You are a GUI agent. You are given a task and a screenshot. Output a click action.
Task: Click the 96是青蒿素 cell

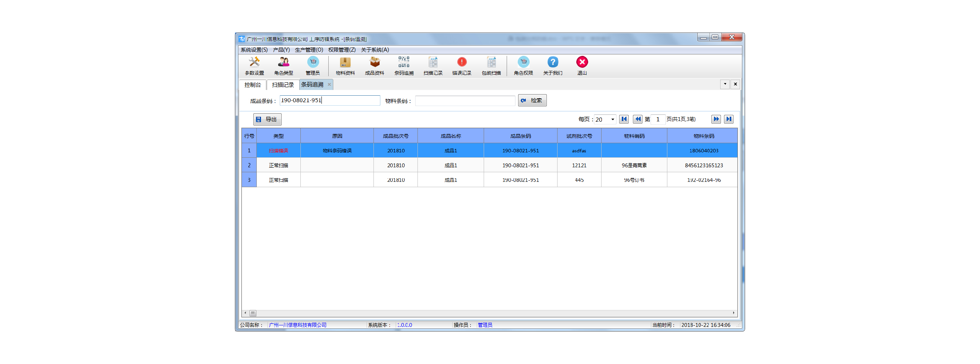click(x=634, y=165)
